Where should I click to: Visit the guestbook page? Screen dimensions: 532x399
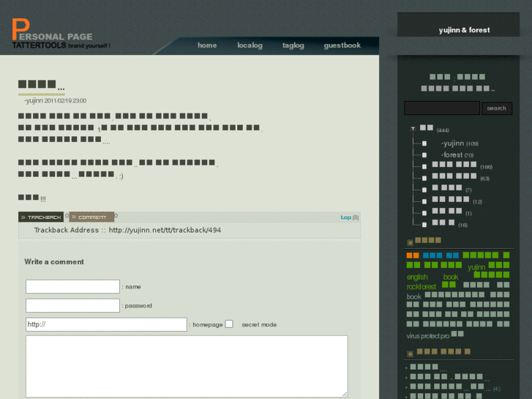(342, 45)
